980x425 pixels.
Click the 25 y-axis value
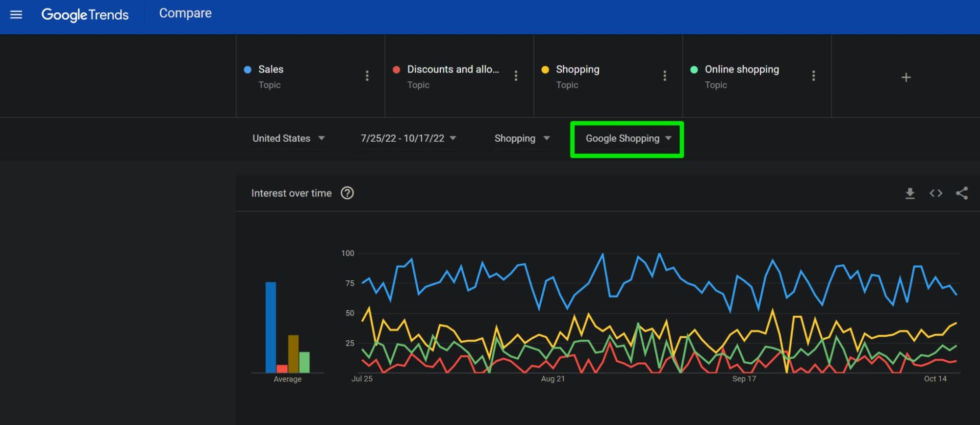coord(350,343)
